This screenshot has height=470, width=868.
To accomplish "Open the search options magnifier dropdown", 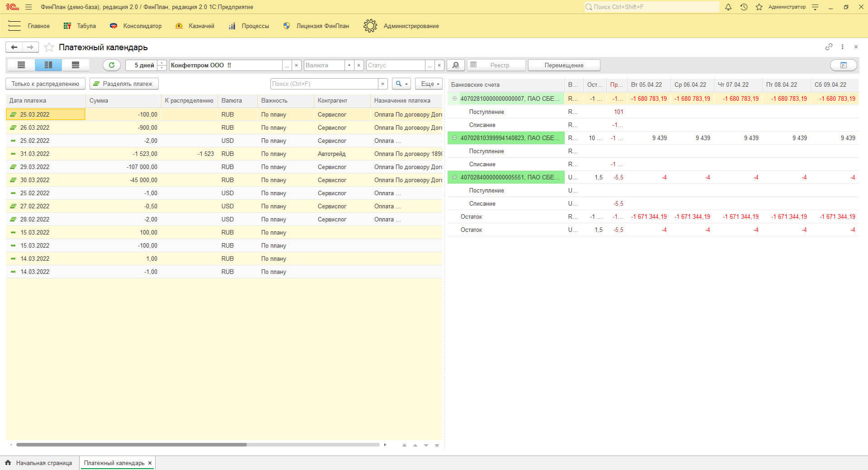I will (x=401, y=84).
